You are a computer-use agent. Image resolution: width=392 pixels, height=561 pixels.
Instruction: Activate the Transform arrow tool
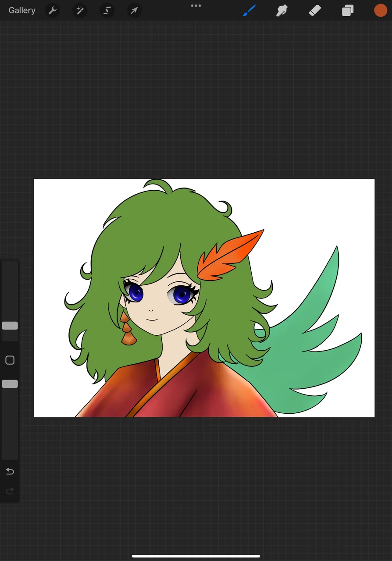click(134, 11)
